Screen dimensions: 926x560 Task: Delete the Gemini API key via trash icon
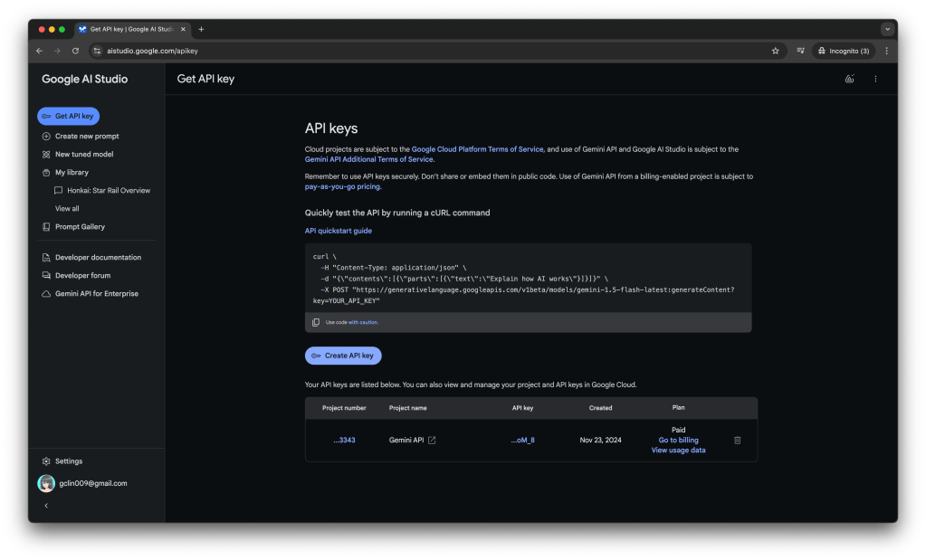[737, 441]
